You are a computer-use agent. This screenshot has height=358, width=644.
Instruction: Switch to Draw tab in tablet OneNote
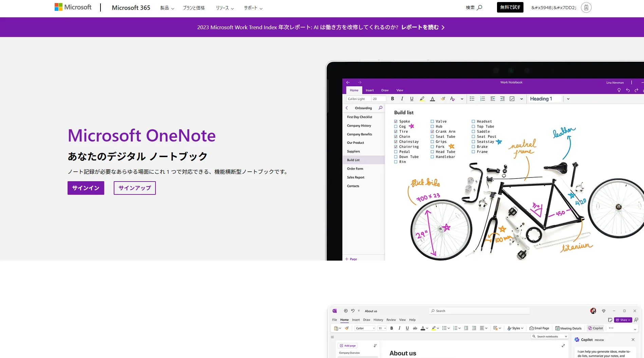[385, 90]
